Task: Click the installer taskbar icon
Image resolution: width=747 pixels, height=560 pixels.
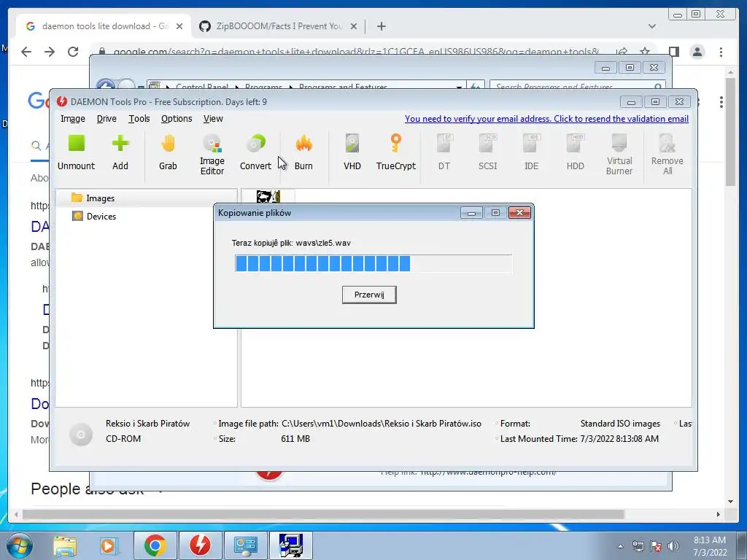Action: tap(291, 545)
